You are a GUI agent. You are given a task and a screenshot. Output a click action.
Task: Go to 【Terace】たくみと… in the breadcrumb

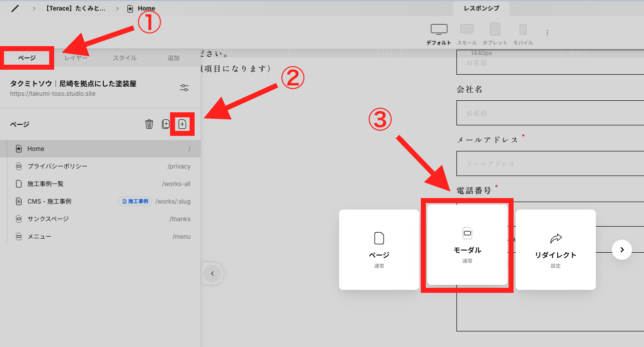pos(76,8)
